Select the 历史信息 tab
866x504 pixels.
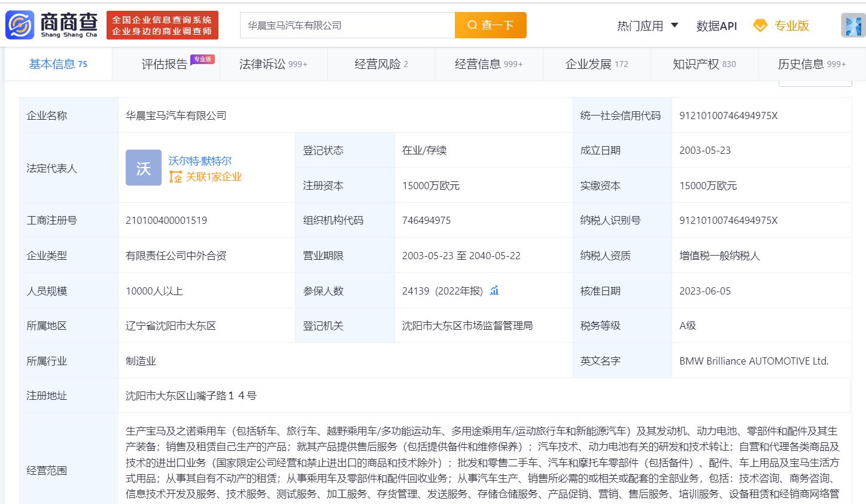click(812, 64)
